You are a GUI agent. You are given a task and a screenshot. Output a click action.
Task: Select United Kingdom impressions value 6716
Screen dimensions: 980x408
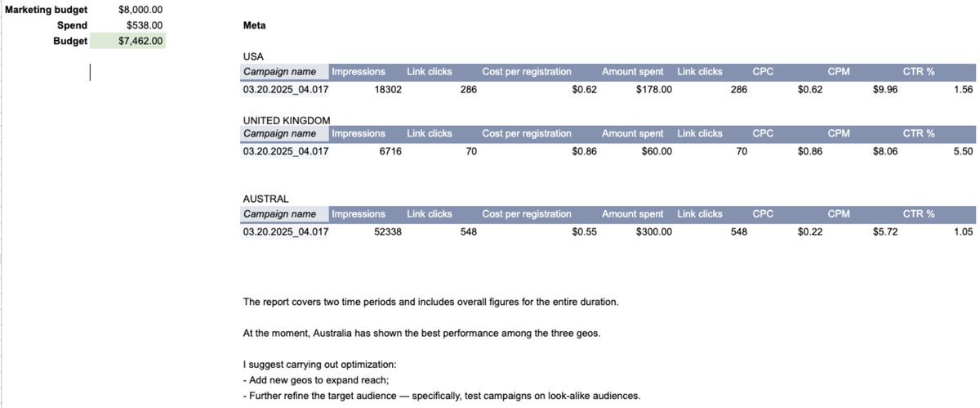pyautogui.click(x=390, y=150)
